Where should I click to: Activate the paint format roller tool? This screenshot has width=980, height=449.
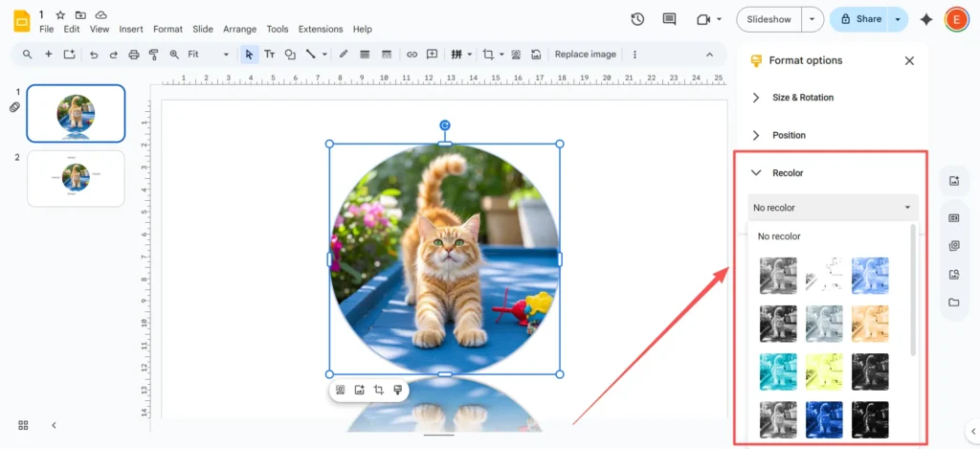pos(154,55)
